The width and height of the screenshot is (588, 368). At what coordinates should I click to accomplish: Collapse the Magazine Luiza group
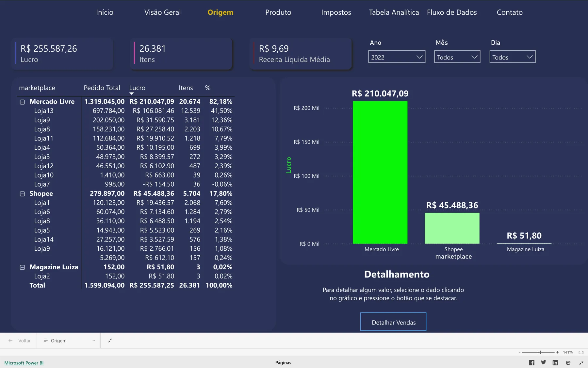click(22, 267)
